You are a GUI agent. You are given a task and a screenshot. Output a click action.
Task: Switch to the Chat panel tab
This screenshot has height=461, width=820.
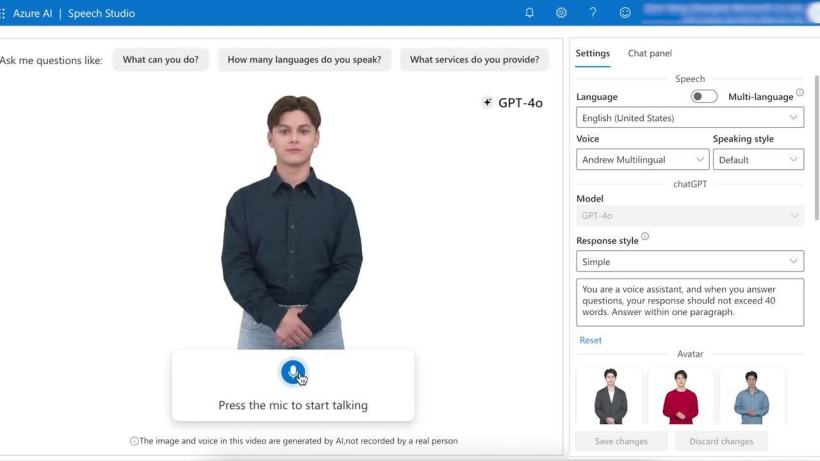[649, 53]
